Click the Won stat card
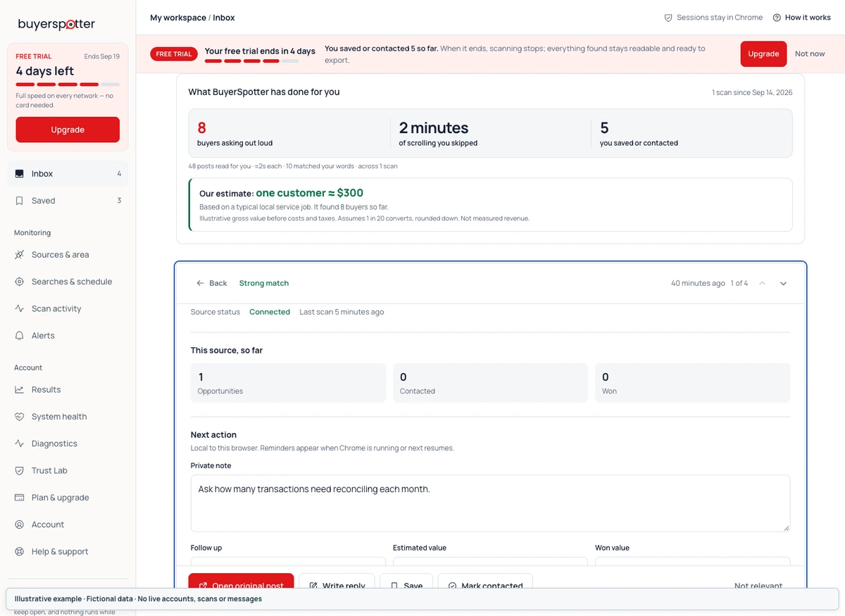 (x=692, y=383)
